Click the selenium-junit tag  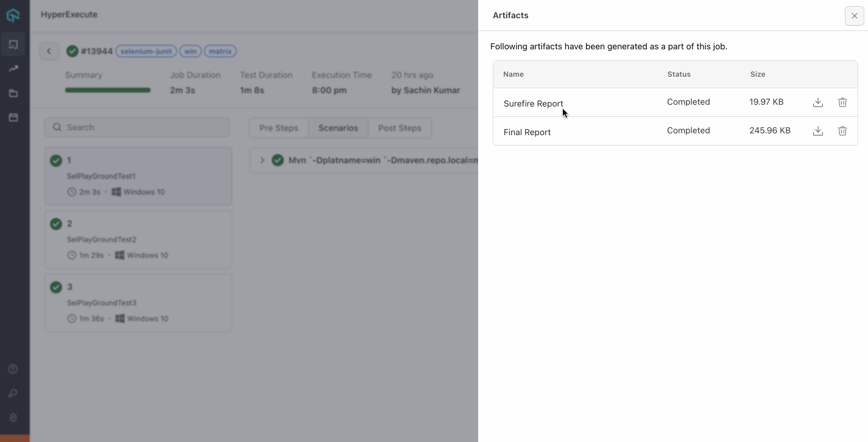(146, 51)
